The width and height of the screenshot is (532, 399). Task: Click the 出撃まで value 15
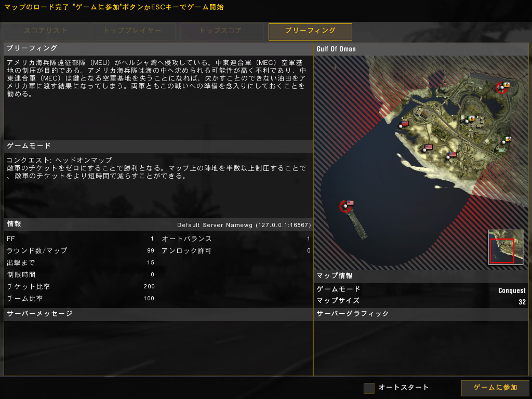[151, 262]
